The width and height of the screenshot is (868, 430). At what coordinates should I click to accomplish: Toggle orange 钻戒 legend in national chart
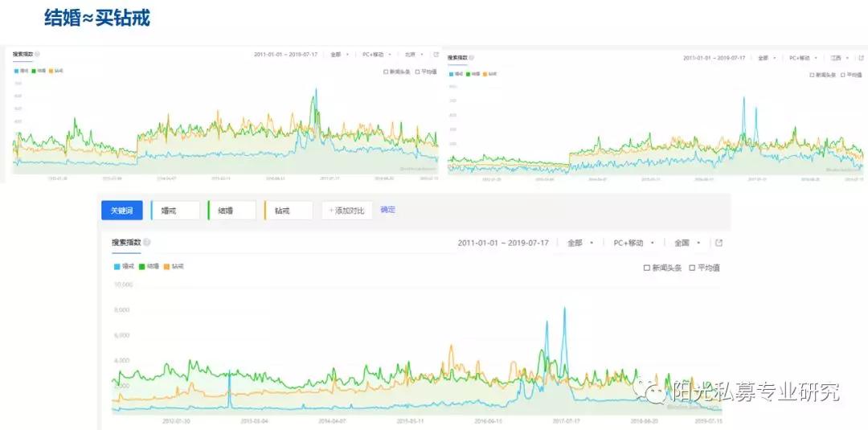[x=174, y=266]
